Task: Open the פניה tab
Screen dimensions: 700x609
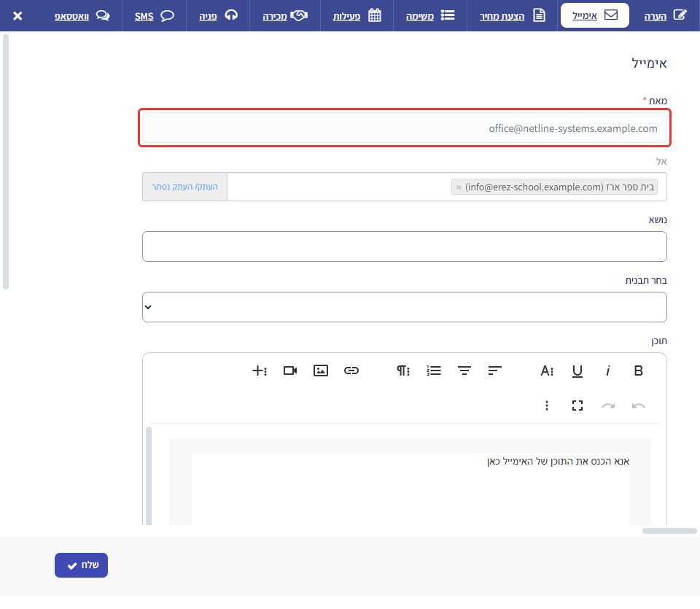Action: [x=218, y=15]
